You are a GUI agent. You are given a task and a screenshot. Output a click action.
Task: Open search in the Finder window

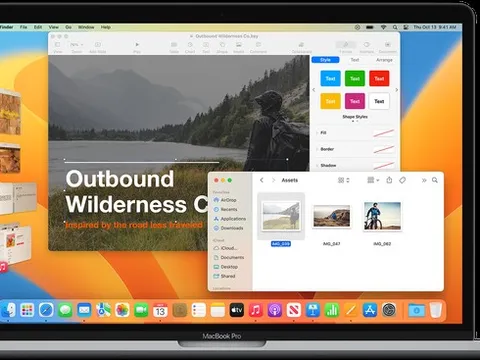point(435,180)
